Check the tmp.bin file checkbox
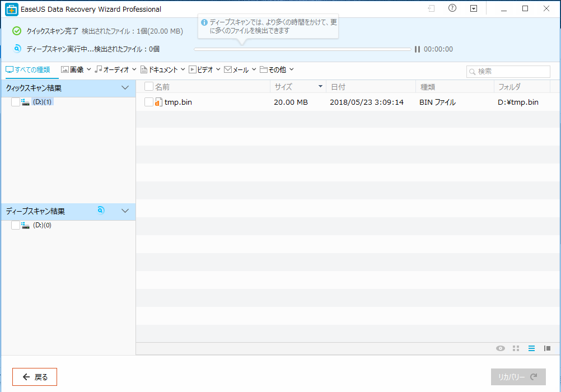The width and height of the screenshot is (561, 392). (148, 102)
